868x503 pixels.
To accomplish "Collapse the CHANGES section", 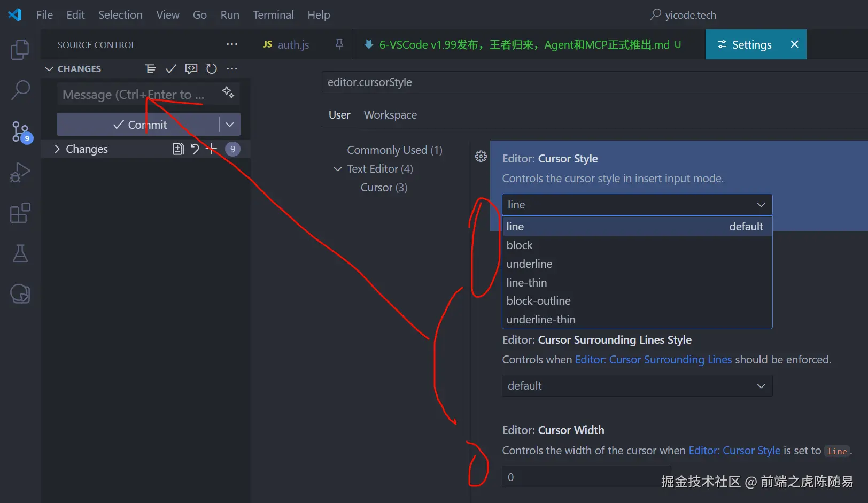I will [49, 69].
